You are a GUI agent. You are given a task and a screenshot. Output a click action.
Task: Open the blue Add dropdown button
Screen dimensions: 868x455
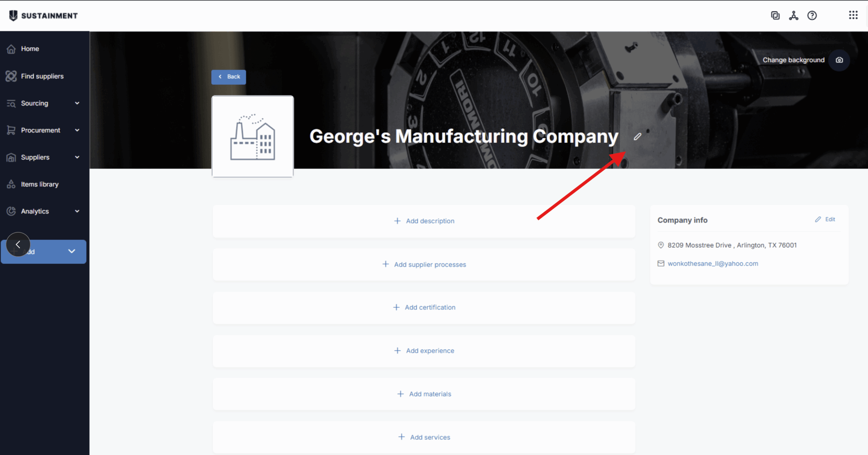tap(43, 252)
